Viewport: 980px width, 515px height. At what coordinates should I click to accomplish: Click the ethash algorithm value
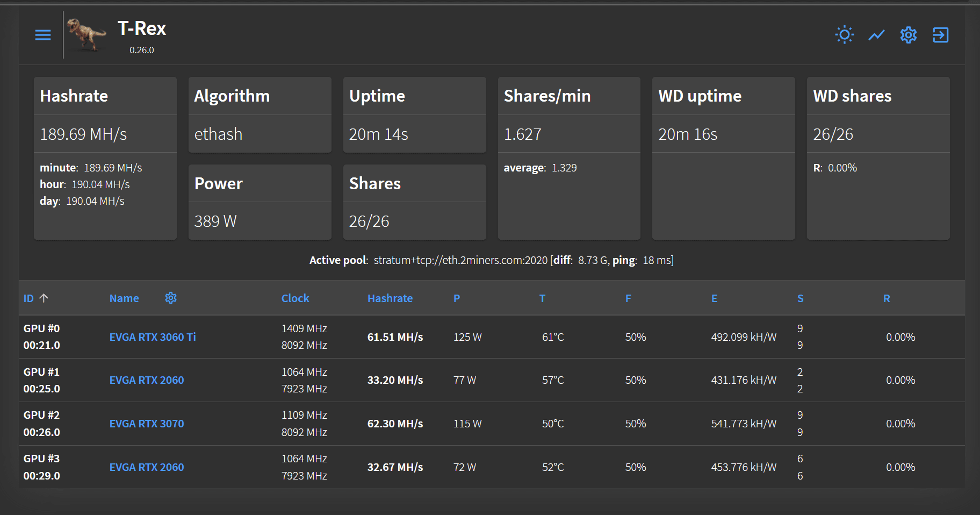[x=218, y=134]
